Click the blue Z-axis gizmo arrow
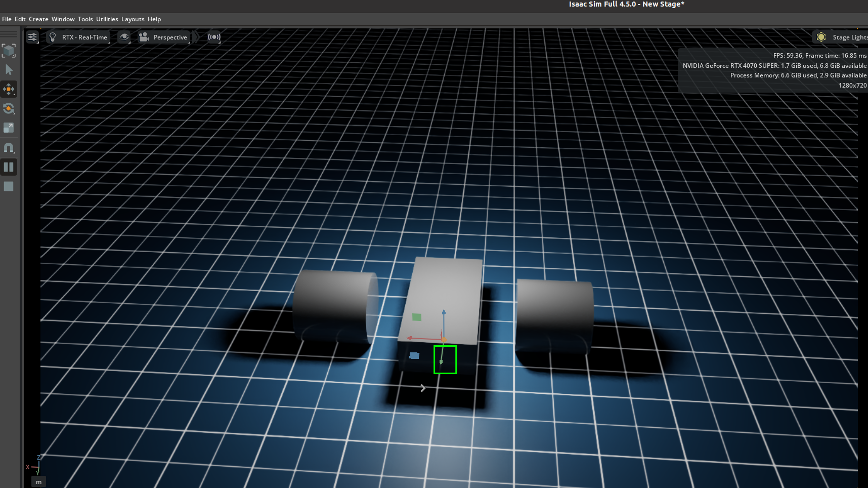Screen dimensions: 868x488 click(x=444, y=312)
